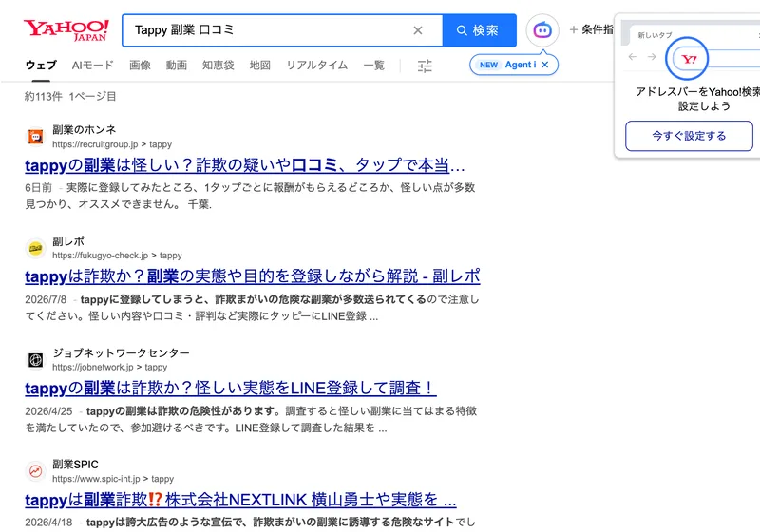This screenshot has width=760, height=532.
Task: Open result tappyは副業詐欺 株式会社NEXTLINK
Action: tap(240, 500)
